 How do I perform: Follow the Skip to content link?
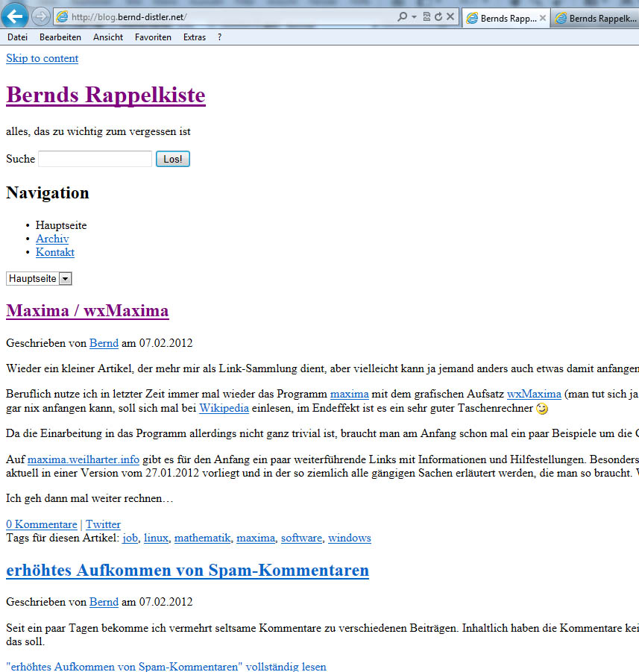pyautogui.click(x=42, y=58)
